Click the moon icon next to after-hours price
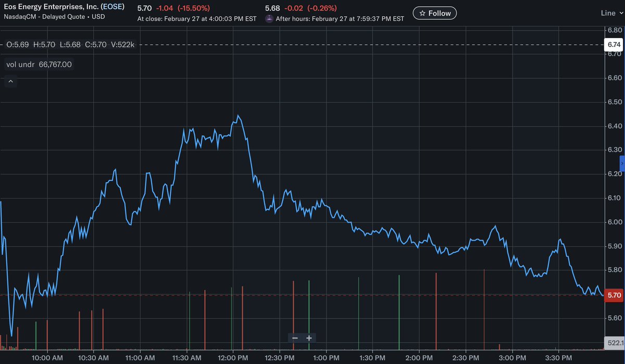Viewport: 625px width, 364px height. pyautogui.click(x=268, y=18)
